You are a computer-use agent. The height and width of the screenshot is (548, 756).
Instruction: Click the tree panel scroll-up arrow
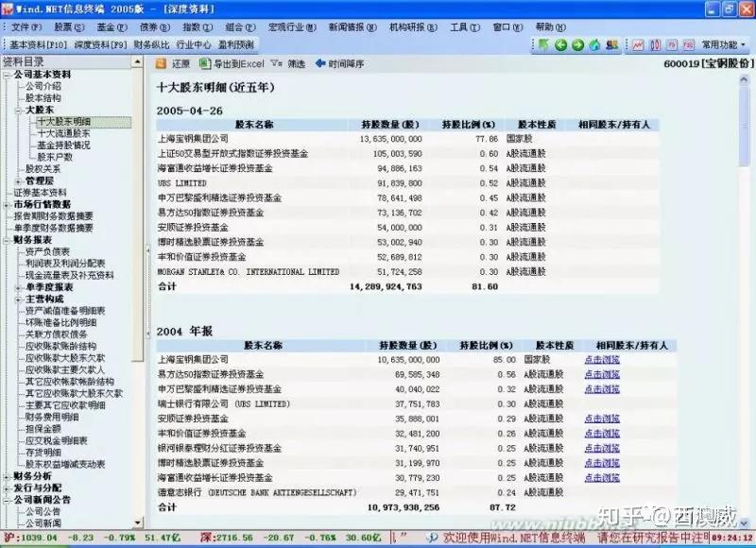[138, 61]
